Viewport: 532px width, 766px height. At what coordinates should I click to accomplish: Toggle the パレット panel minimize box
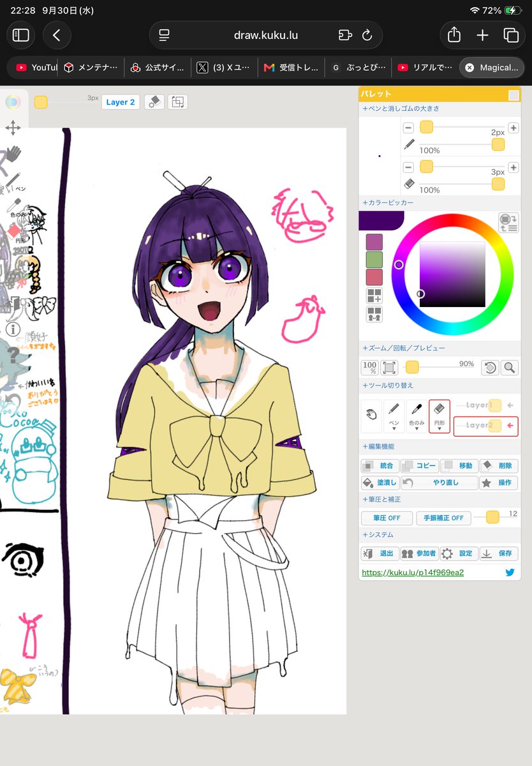[x=514, y=95]
